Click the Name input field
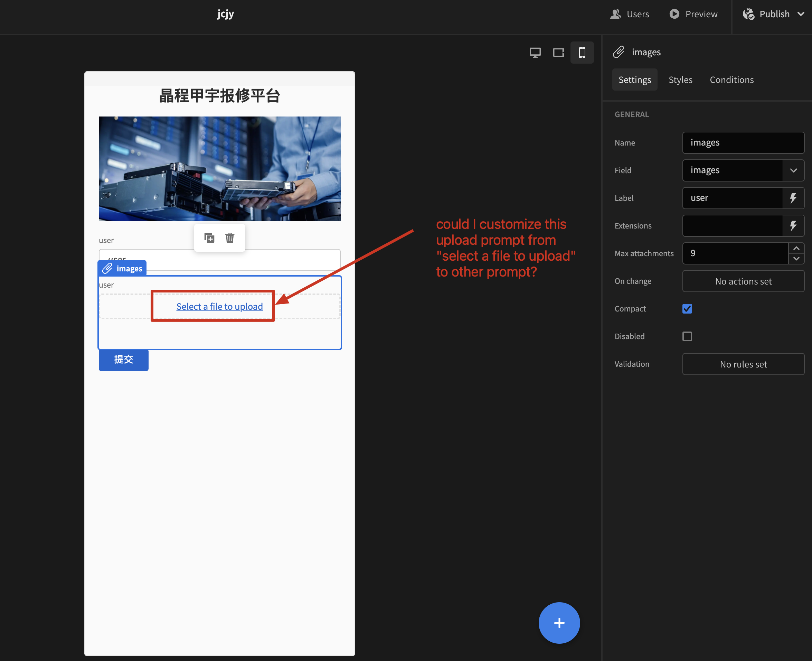812x661 pixels. click(743, 142)
